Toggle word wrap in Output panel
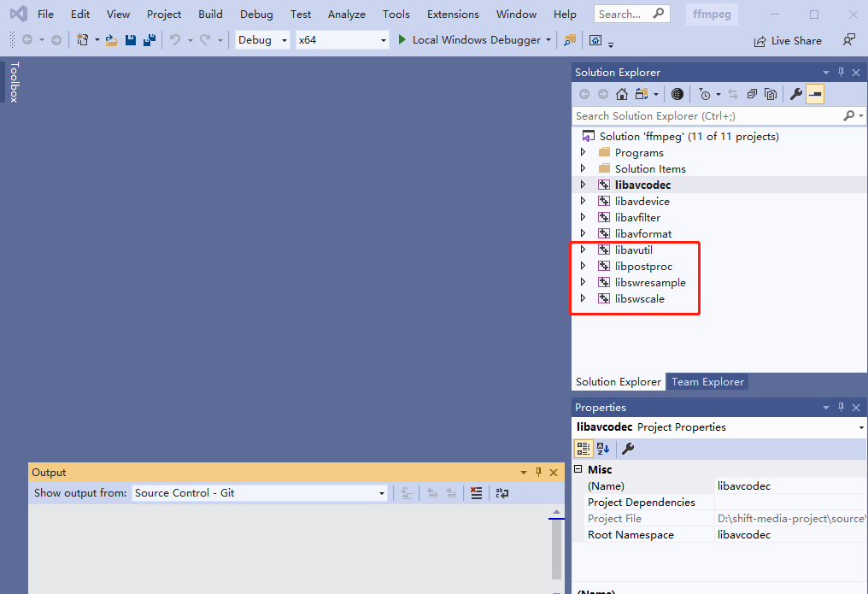 pyautogui.click(x=501, y=493)
